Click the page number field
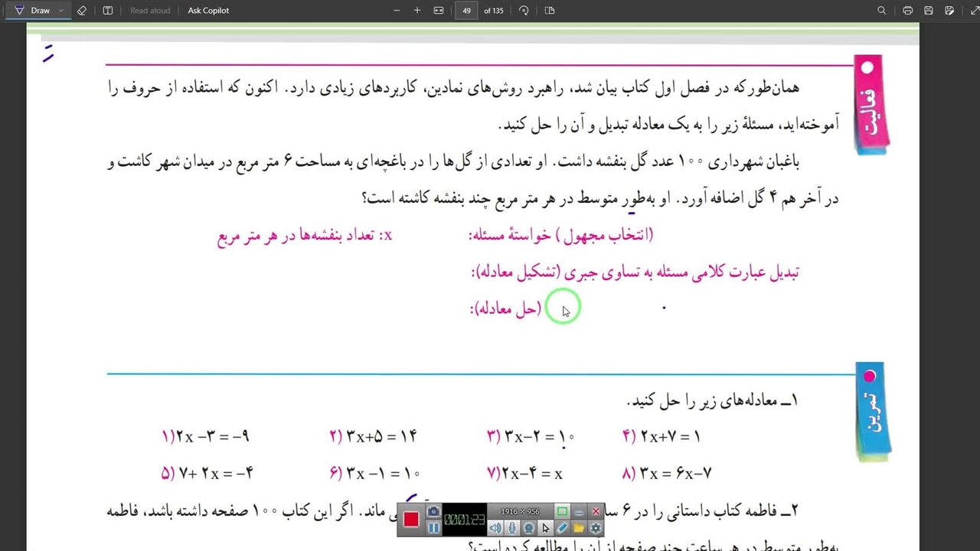Screen dimensions: 980x551 [x=466, y=11]
